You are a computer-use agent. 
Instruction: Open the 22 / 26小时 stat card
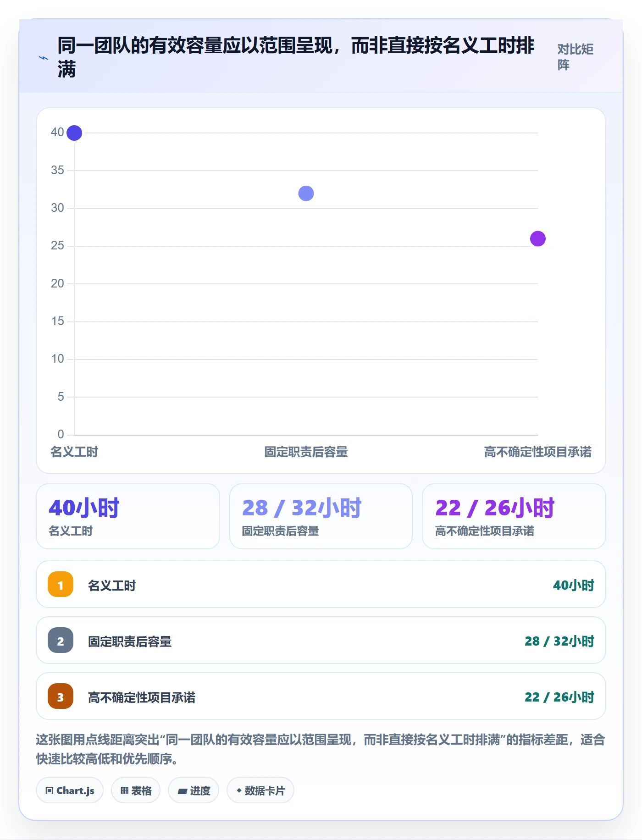pyautogui.click(x=514, y=516)
